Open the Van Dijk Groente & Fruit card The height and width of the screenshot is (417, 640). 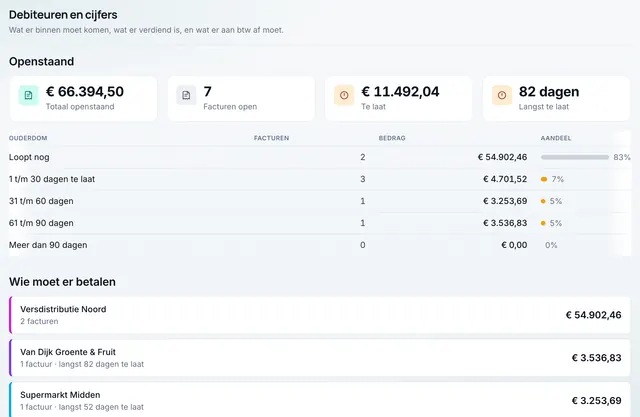[320, 358]
